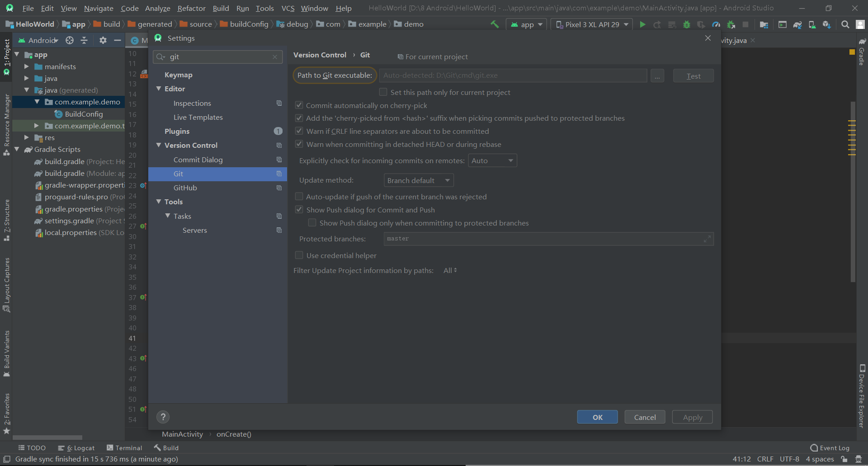Collapse the Tools settings group

click(x=159, y=202)
